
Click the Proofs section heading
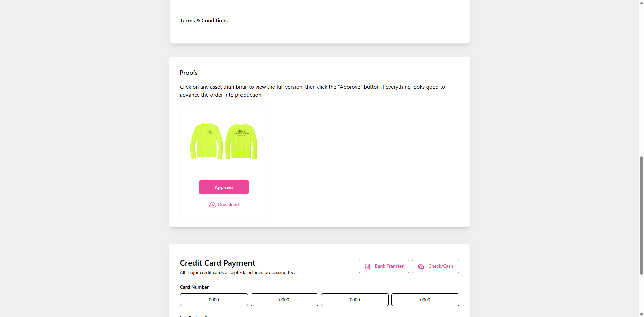click(x=189, y=73)
